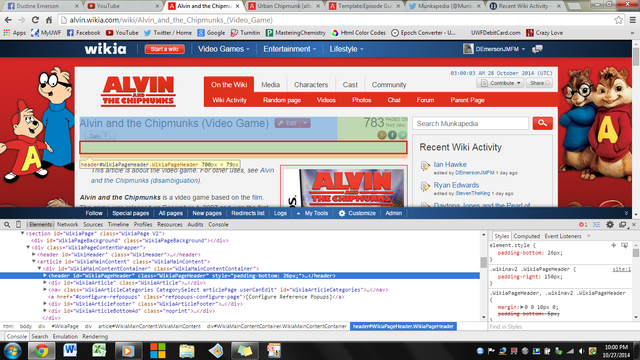Open the Ian Hawke activity link
This screenshot has width=640, height=360.
(450, 164)
